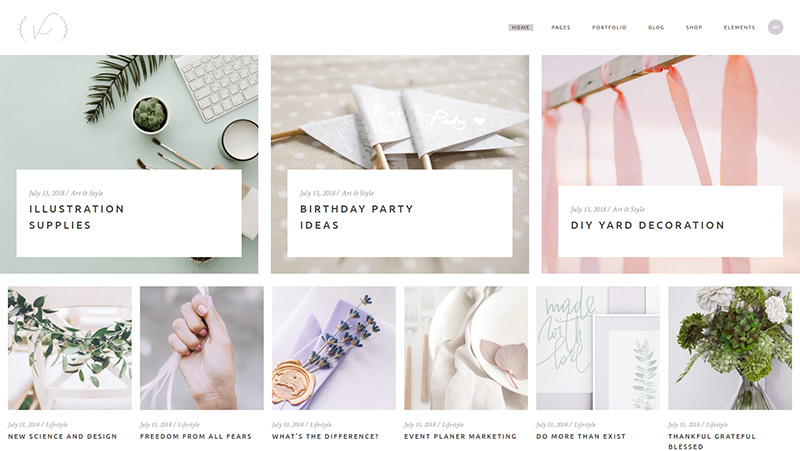Click the green wreath chair thumbnail
The width and height of the screenshot is (800, 451).
tap(69, 348)
